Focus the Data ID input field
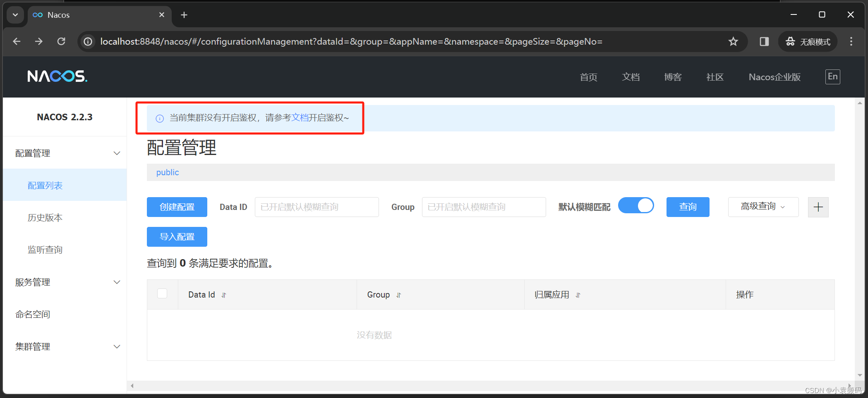The width and height of the screenshot is (868, 398). tap(317, 207)
